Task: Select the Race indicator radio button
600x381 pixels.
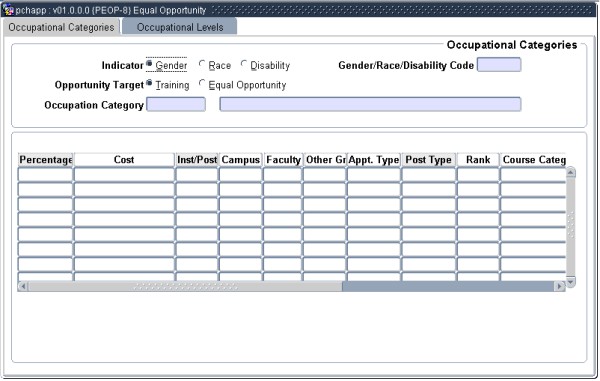Action: [202, 64]
